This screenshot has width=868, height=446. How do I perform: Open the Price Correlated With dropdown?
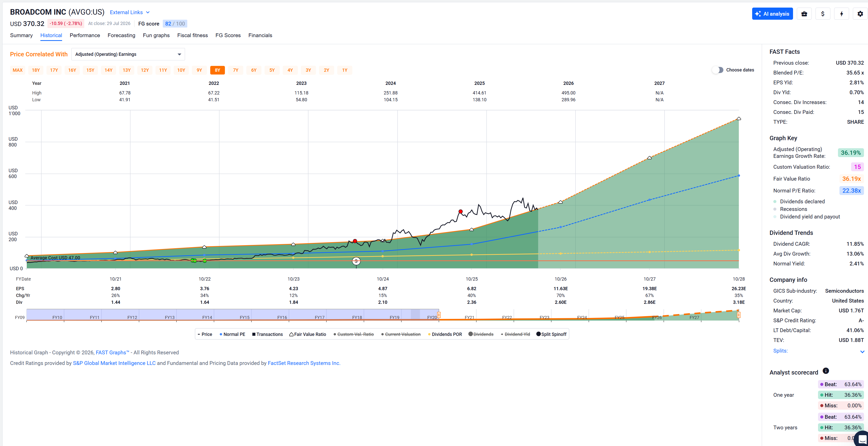point(128,54)
